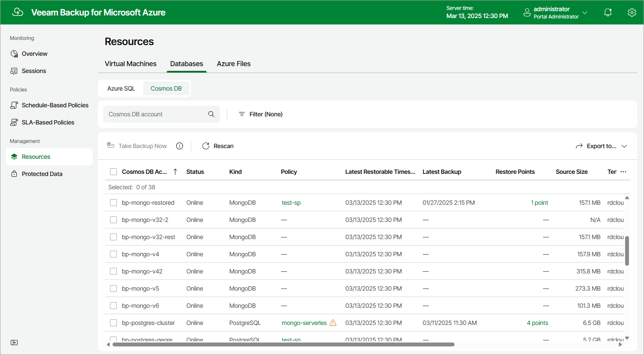Open the Azure Files tab
Viewport: 644px width, 355px height.
pos(234,64)
